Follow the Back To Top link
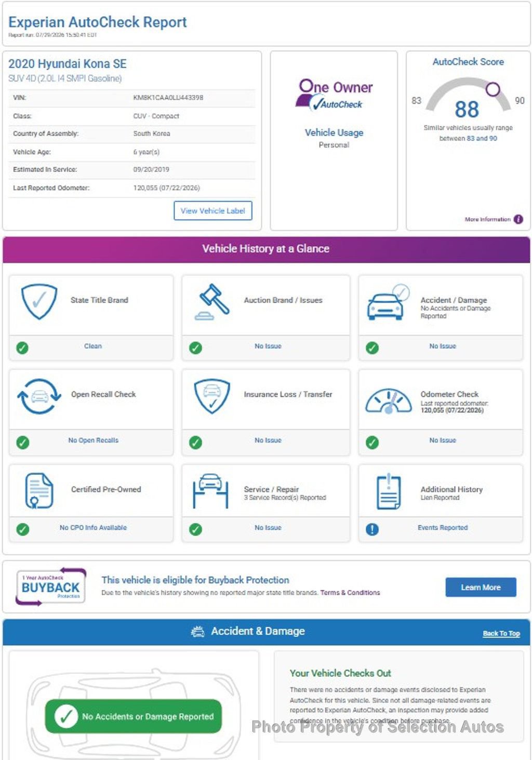532x760 pixels. coord(501,633)
